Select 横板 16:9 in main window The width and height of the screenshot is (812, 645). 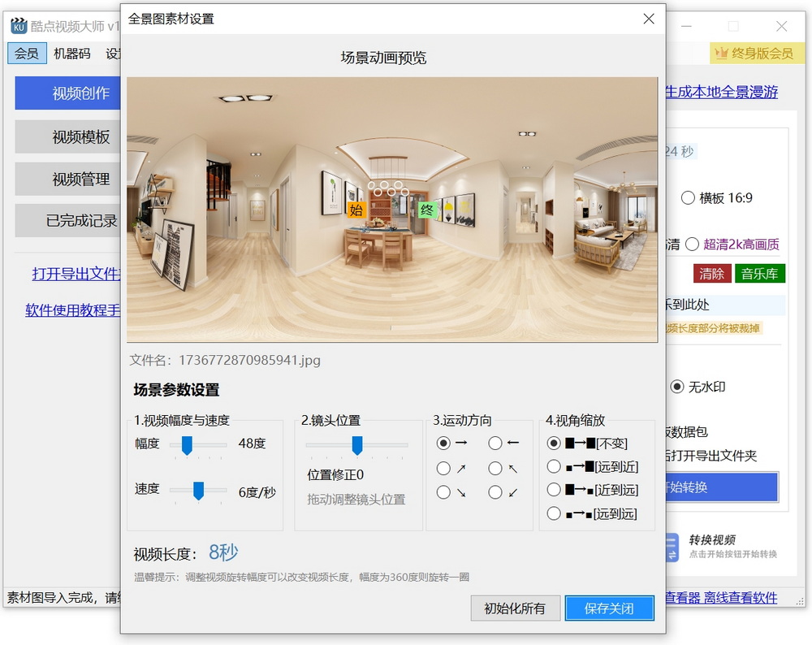tap(688, 198)
